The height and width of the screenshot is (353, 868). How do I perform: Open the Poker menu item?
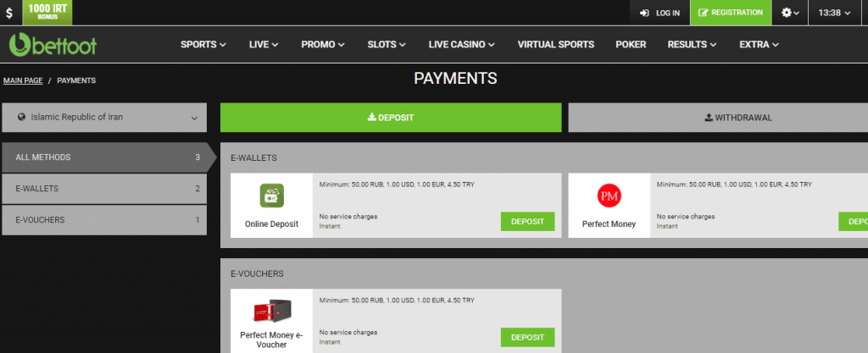(x=631, y=44)
